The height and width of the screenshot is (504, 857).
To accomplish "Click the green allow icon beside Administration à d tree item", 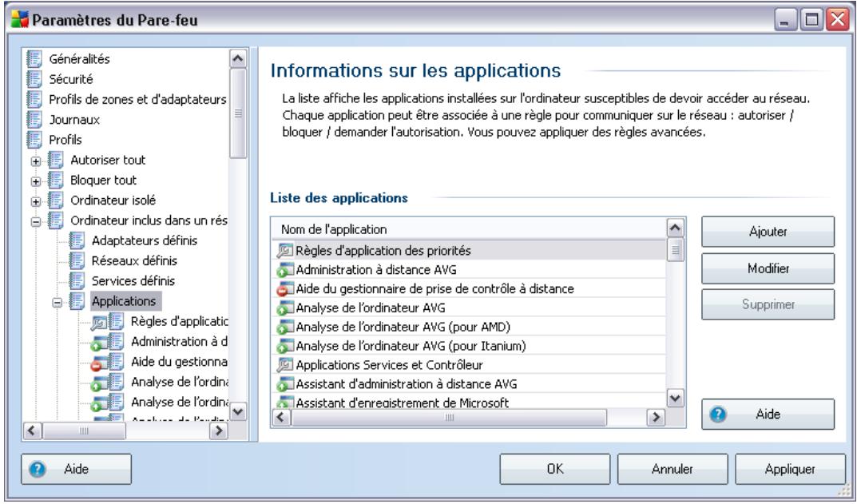I will [98, 343].
